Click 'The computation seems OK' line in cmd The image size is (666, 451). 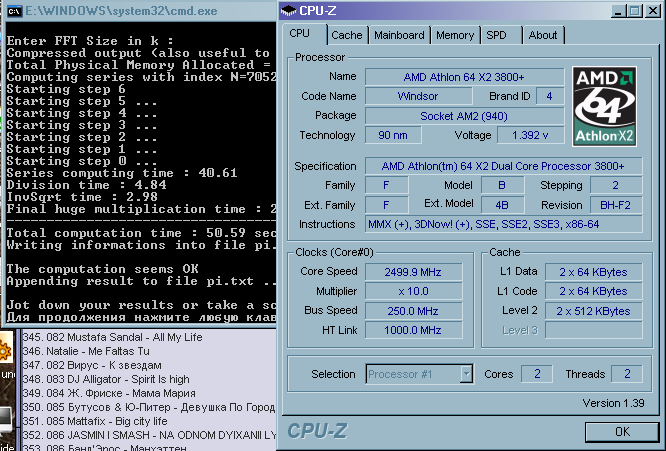coord(102,269)
